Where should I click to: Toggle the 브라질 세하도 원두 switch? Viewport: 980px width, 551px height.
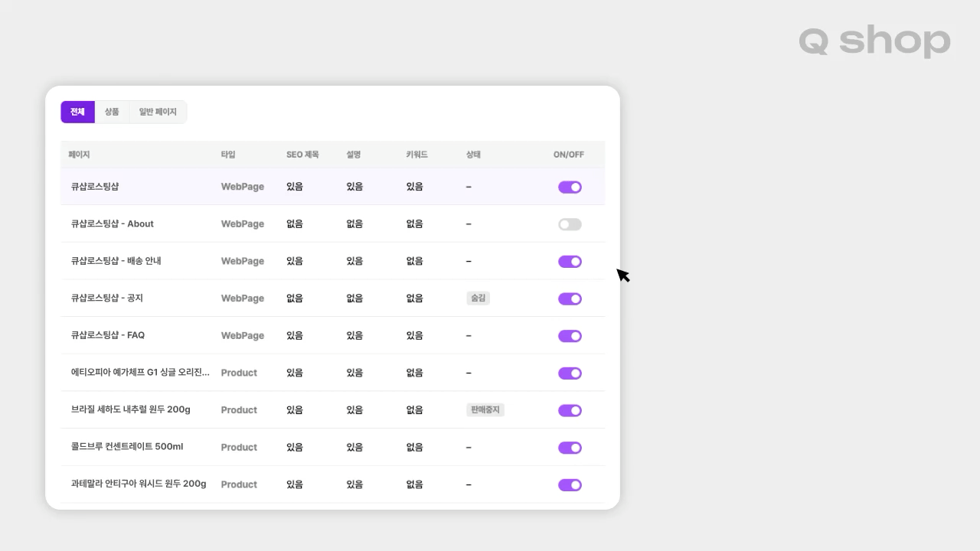(570, 410)
